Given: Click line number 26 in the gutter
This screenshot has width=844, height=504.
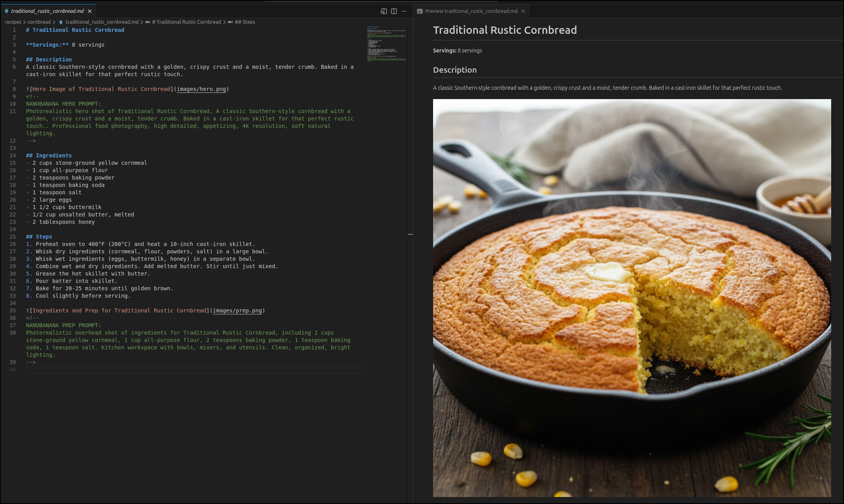Looking at the screenshot, I should click(13, 244).
